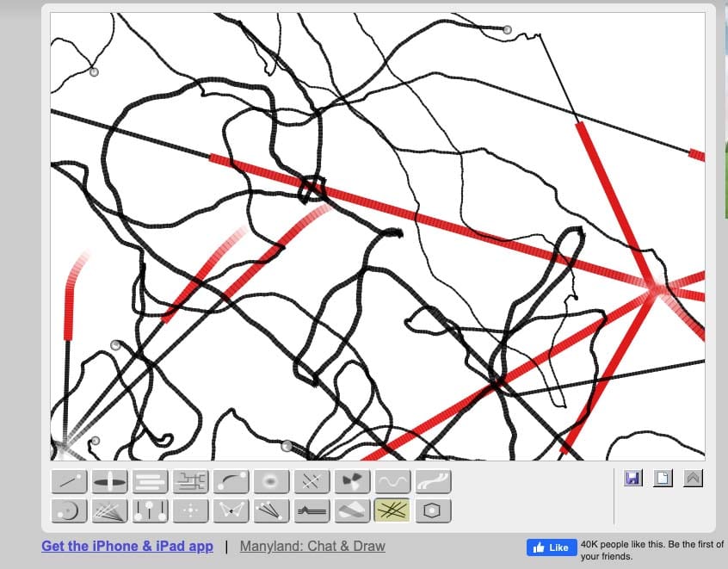Select the circuit-like branching lines brush
Viewport: 728px width, 569px height.
click(x=190, y=482)
